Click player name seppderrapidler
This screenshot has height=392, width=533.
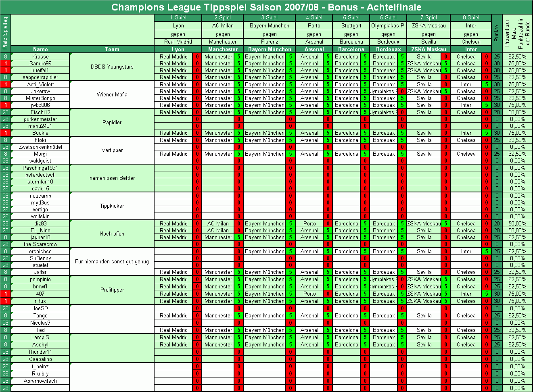[40, 77]
